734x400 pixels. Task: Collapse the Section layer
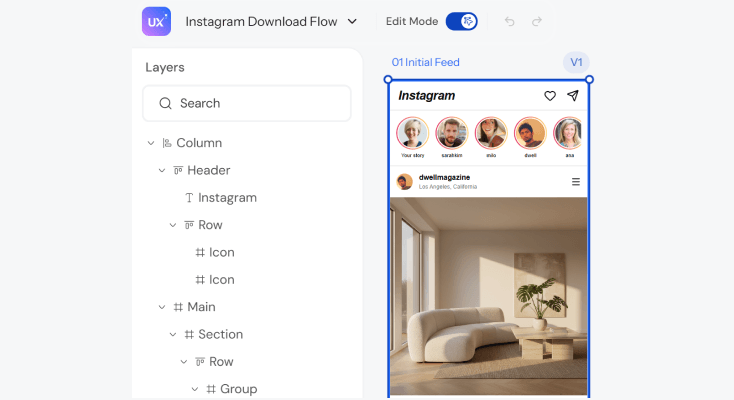[x=173, y=334]
